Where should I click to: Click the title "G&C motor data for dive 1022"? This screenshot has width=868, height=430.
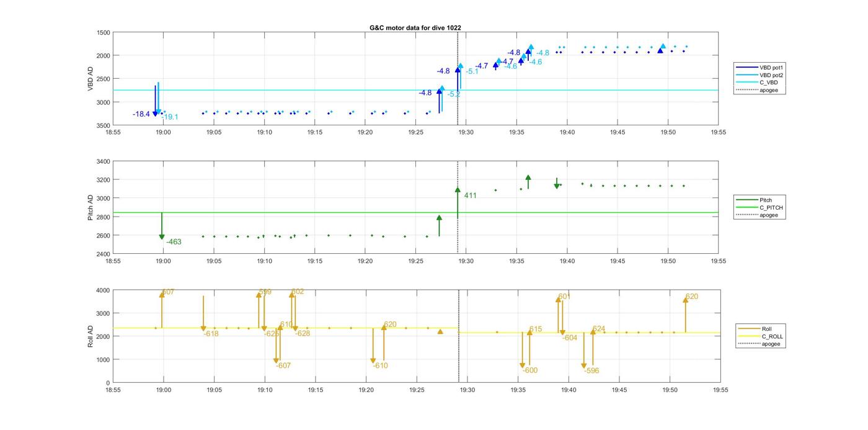[415, 28]
